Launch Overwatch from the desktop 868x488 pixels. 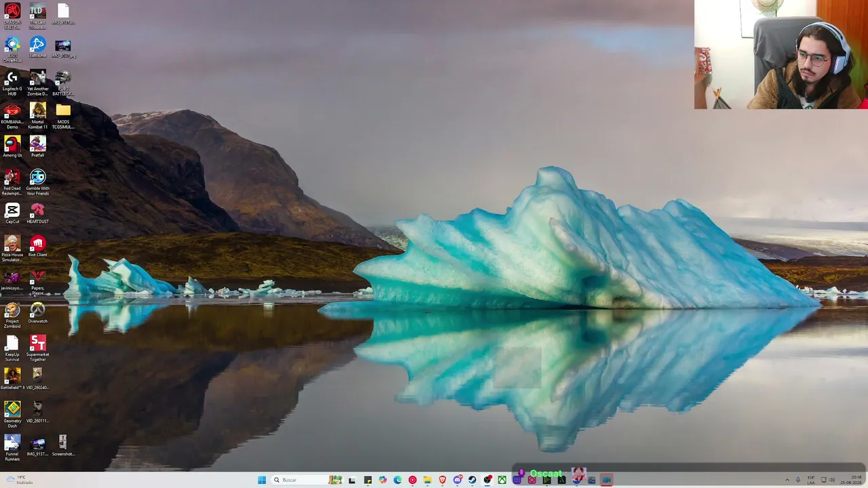pyautogui.click(x=37, y=312)
